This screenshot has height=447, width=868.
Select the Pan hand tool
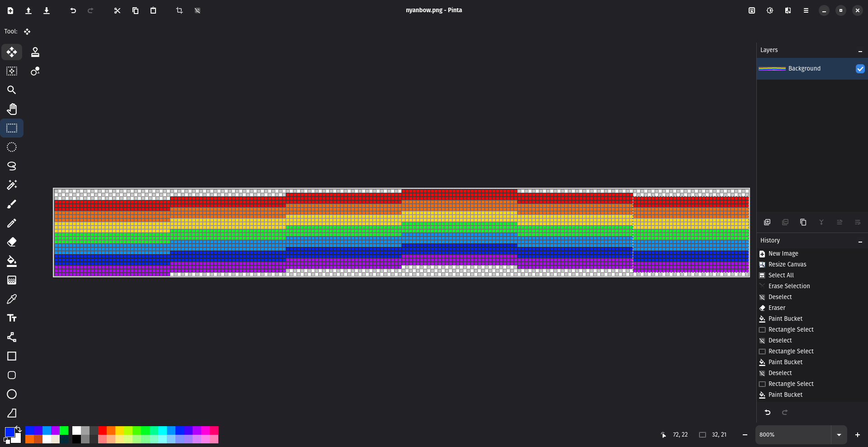click(x=12, y=109)
